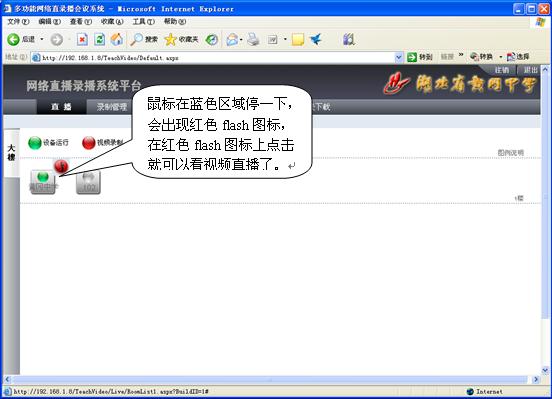The image size is (552, 399).
Task: Open the Search magnifier icon
Action: point(136,39)
